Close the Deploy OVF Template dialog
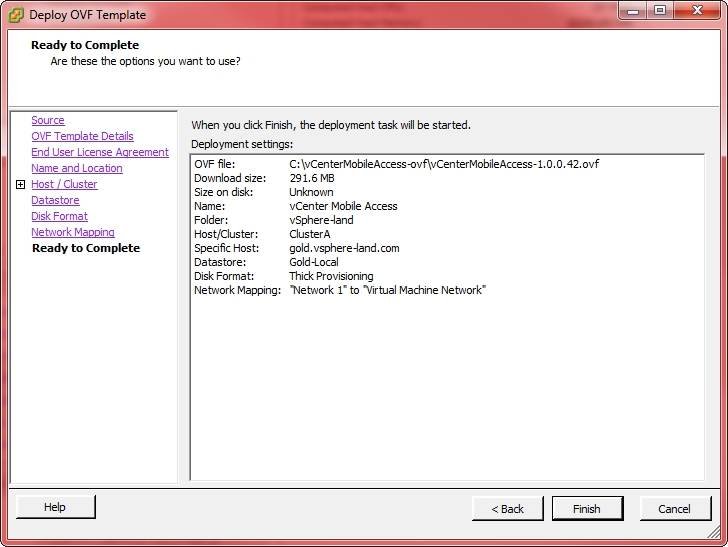The height and width of the screenshot is (547, 728). coord(695,11)
